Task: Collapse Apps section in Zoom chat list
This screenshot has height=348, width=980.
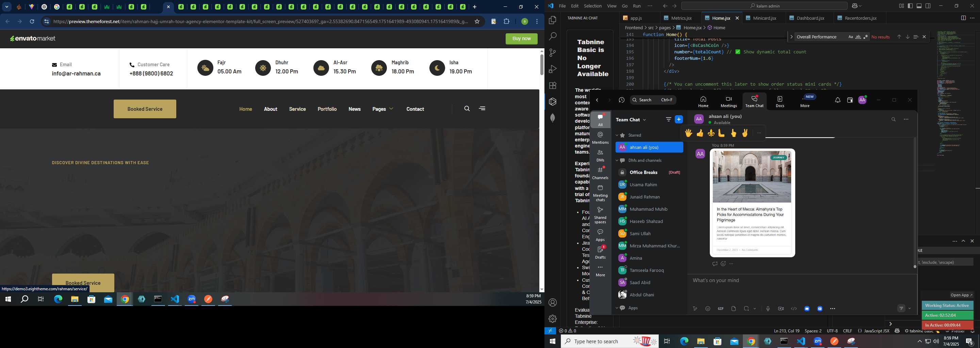Action: 617,308
